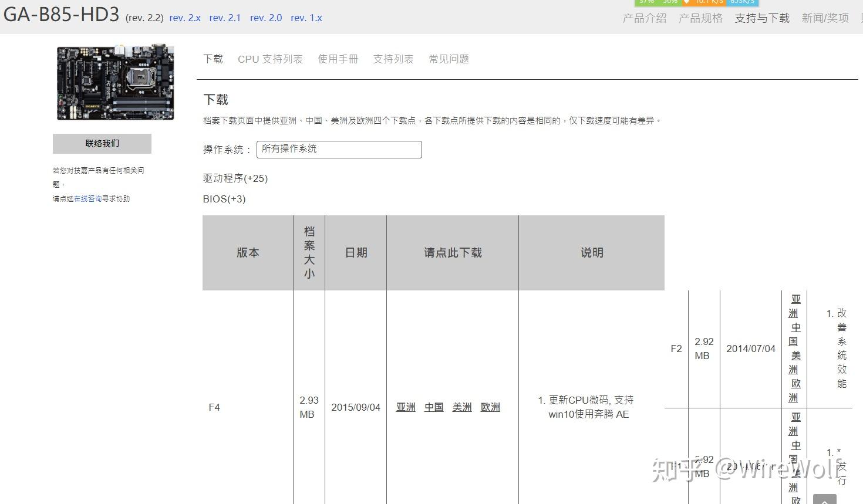The image size is (863, 504).
Task: Switch to the CPU 支持列表 tab
Action: pos(270,59)
